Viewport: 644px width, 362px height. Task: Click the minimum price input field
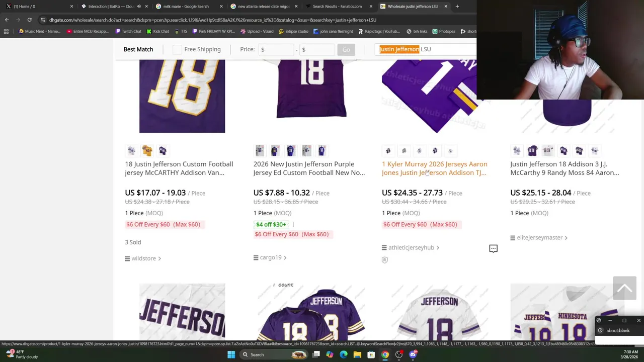tap(277, 49)
